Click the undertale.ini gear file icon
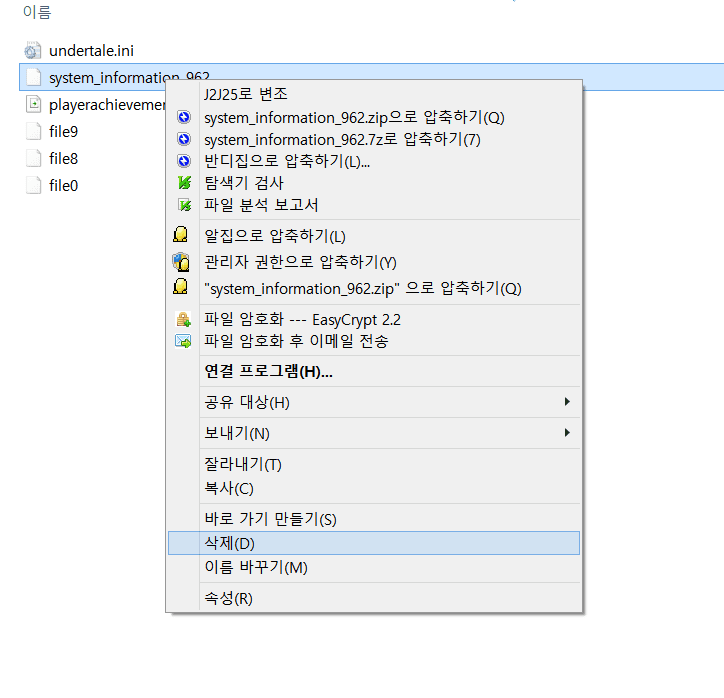The image size is (724, 698). click(33, 50)
